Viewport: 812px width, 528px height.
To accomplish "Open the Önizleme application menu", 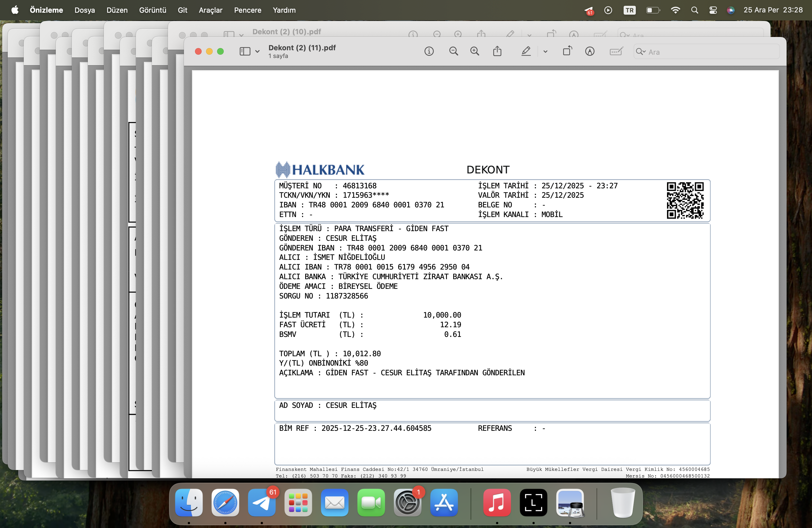I will pyautogui.click(x=46, y=10).
